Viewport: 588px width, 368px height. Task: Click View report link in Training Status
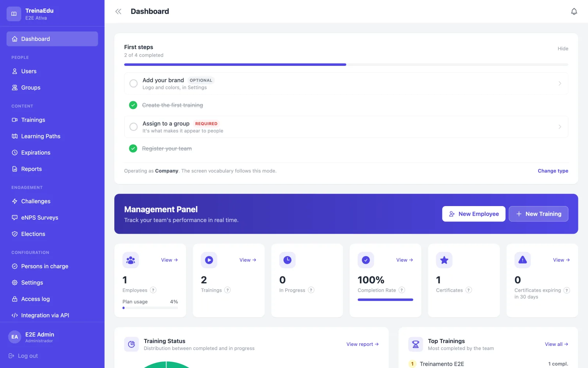(x=362, y=344)
